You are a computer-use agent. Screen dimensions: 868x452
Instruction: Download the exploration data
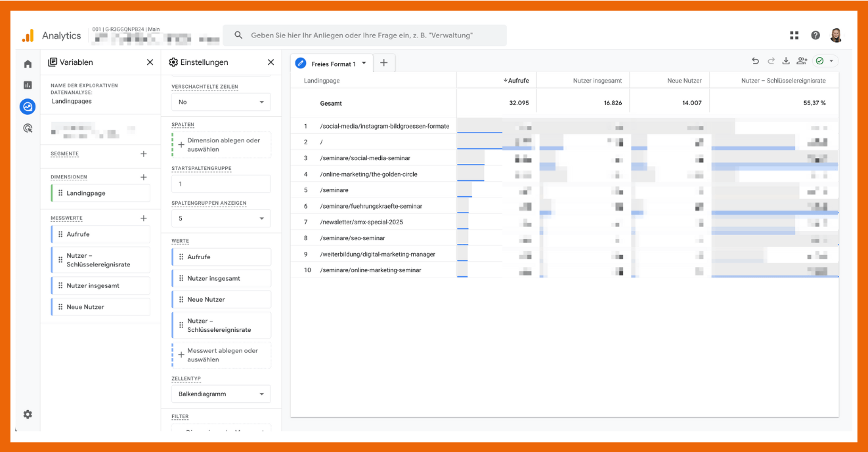tap(786, 61)
